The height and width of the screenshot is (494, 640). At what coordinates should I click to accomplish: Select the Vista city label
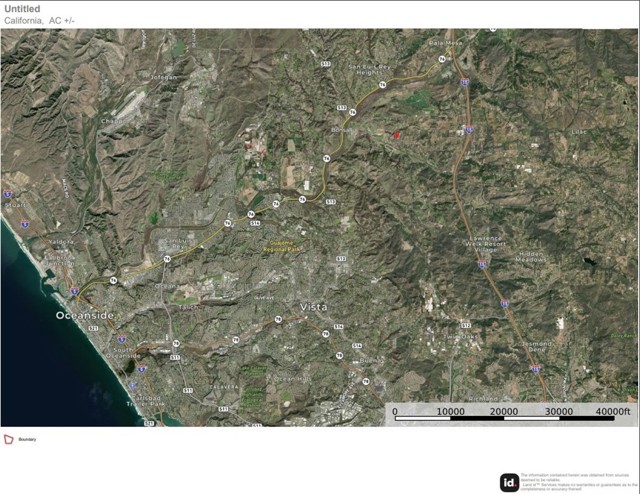click(313, 307)
